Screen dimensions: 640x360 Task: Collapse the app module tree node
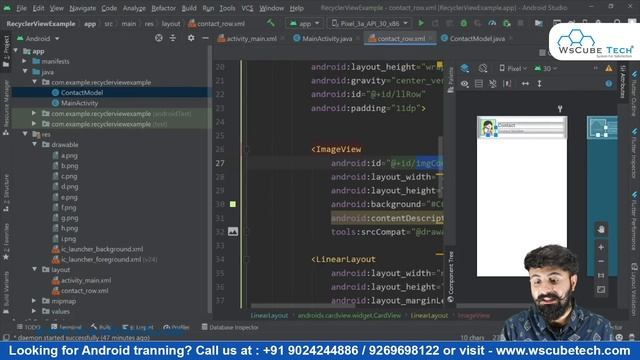click(16, 51)
